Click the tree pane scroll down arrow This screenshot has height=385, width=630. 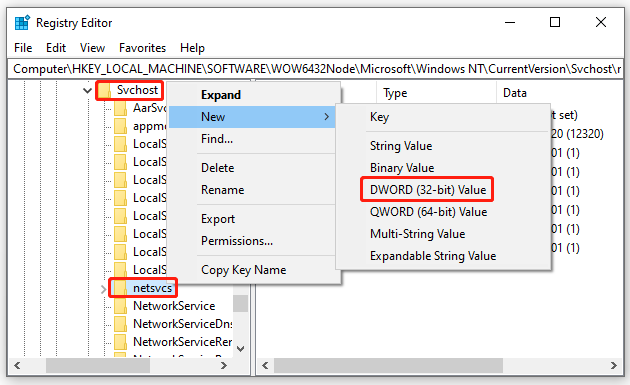(x=240, y=348)
